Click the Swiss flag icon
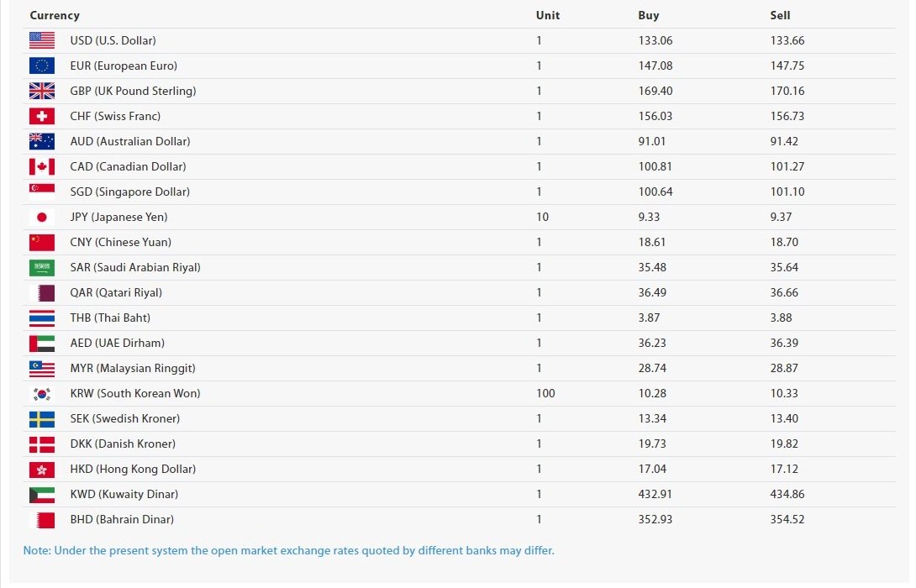The image size is (916, 588). 42,116
